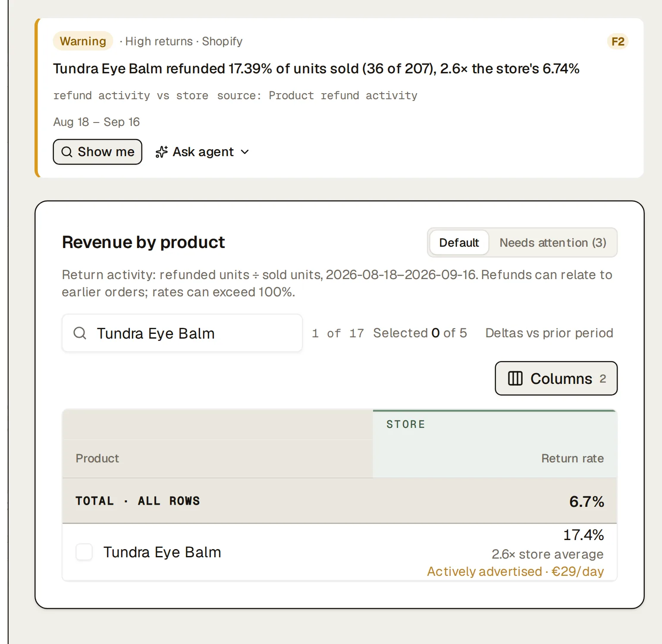Image resolution: width=662 pixels, height=644 pixels.
Task: Click the Selected 0 of 5 counter
Action: [420, 333]
